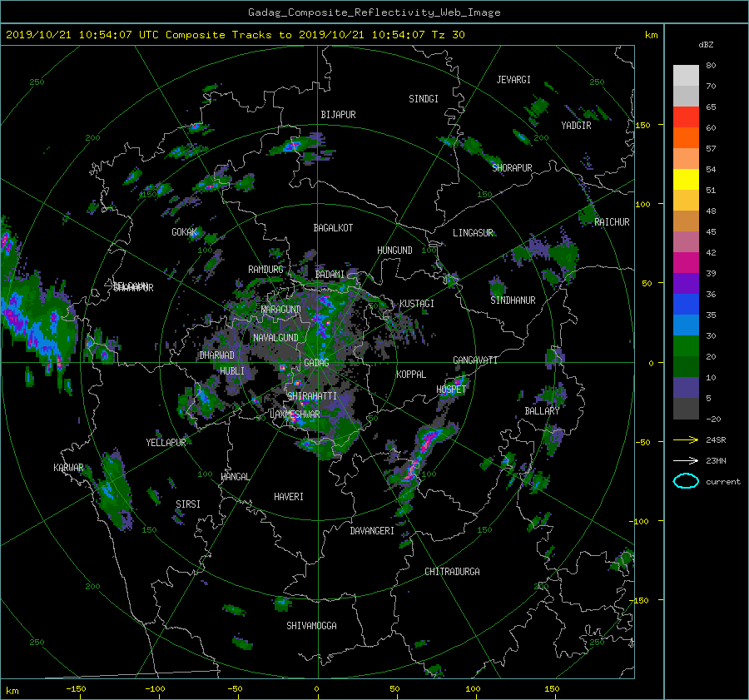Click the HUBLI city label
Image resolution: width=749 pixels, height=700 pixels.
click(232, 370)
